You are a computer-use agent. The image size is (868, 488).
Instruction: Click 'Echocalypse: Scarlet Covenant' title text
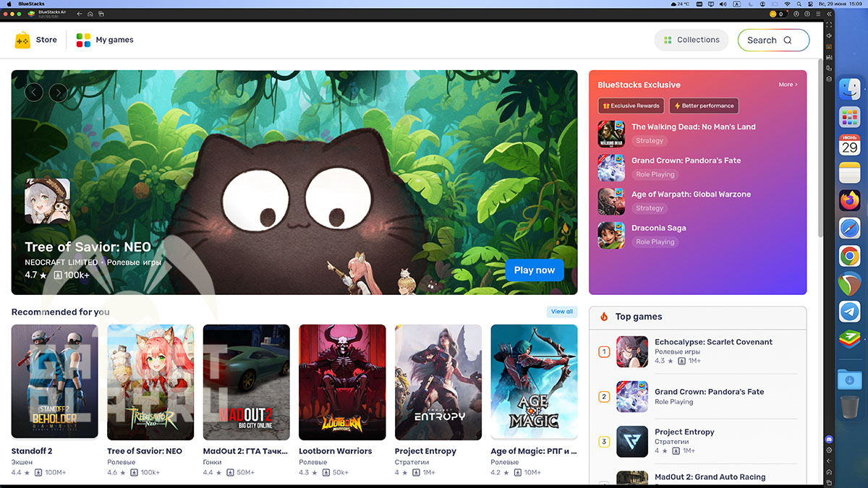[x=713, y=342]
